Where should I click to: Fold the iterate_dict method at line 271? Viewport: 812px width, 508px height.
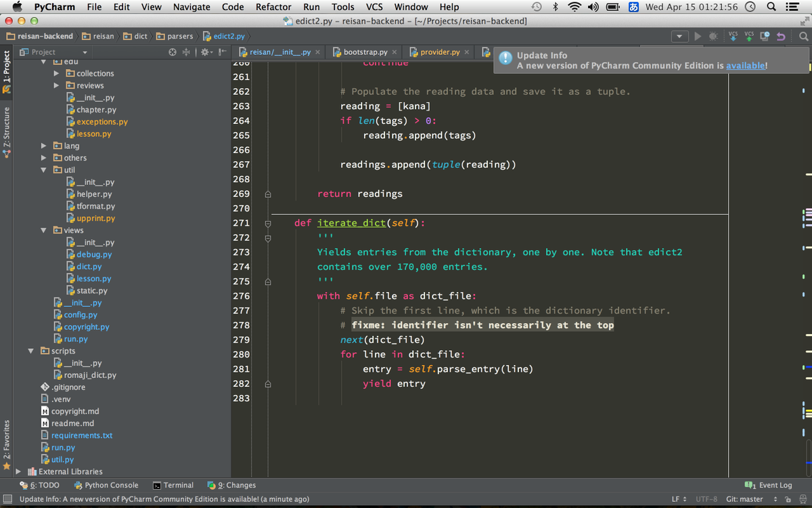coord(267,224)
